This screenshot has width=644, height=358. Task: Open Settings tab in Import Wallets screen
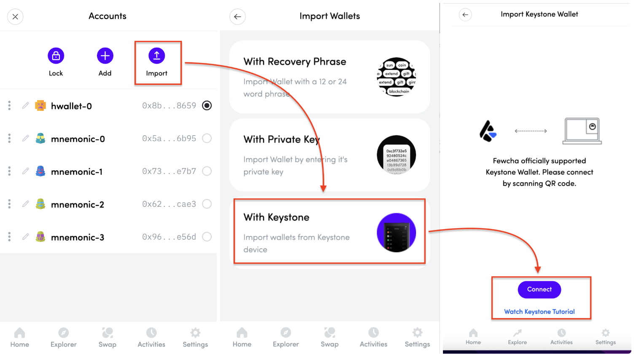click(417, 337)
